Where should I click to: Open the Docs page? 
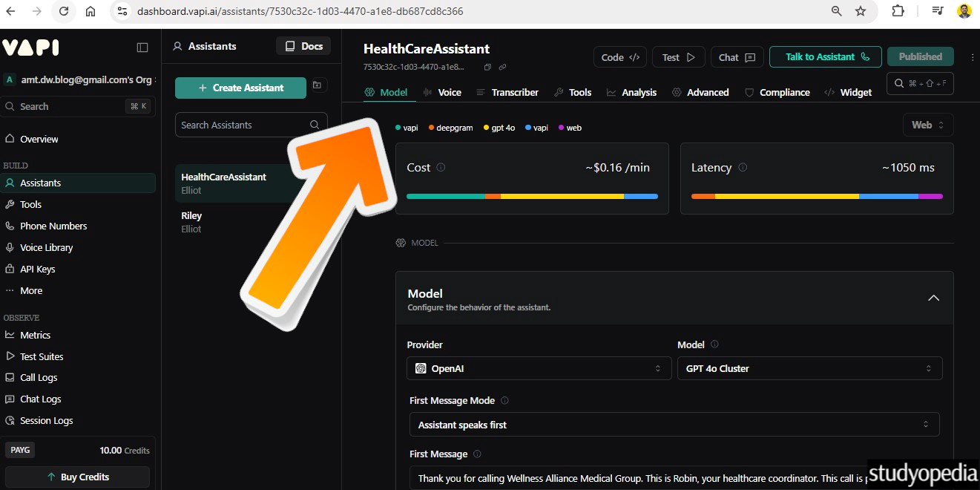click(303, 46)
